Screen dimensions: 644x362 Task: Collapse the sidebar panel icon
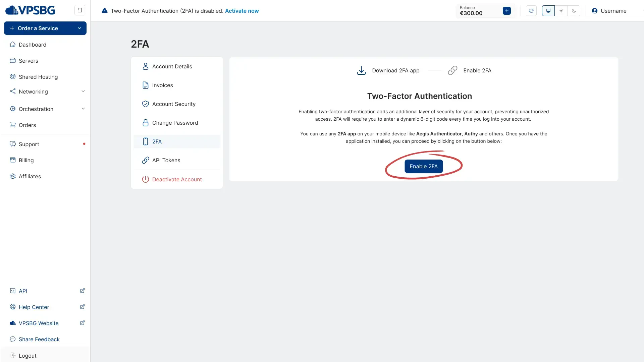click(80, 10)
